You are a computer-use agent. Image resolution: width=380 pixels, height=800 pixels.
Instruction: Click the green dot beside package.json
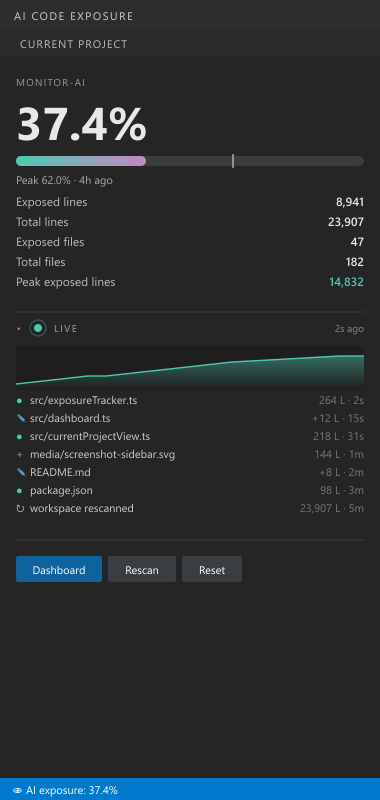19,491
